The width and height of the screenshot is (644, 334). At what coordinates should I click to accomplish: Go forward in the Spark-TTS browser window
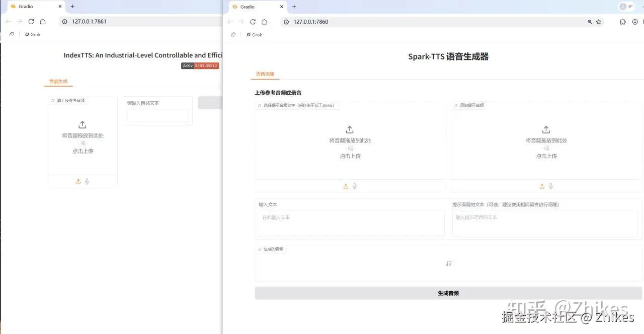click(241, 22)
